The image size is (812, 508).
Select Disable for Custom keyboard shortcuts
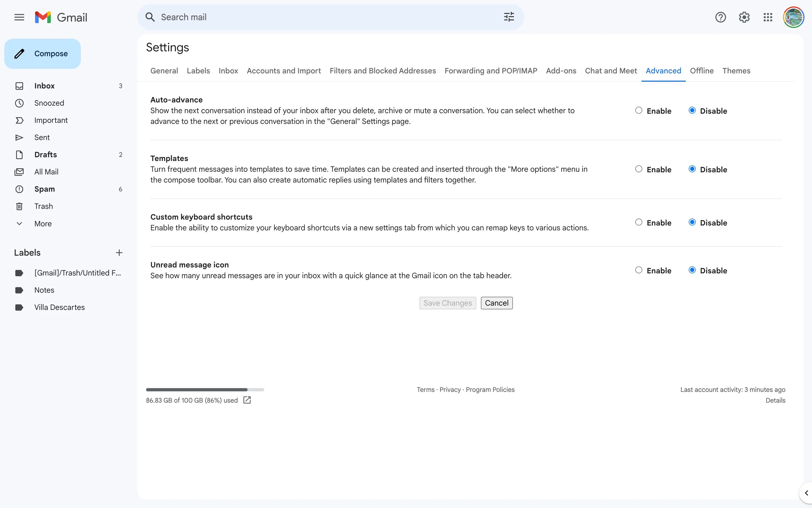[692, 222]
